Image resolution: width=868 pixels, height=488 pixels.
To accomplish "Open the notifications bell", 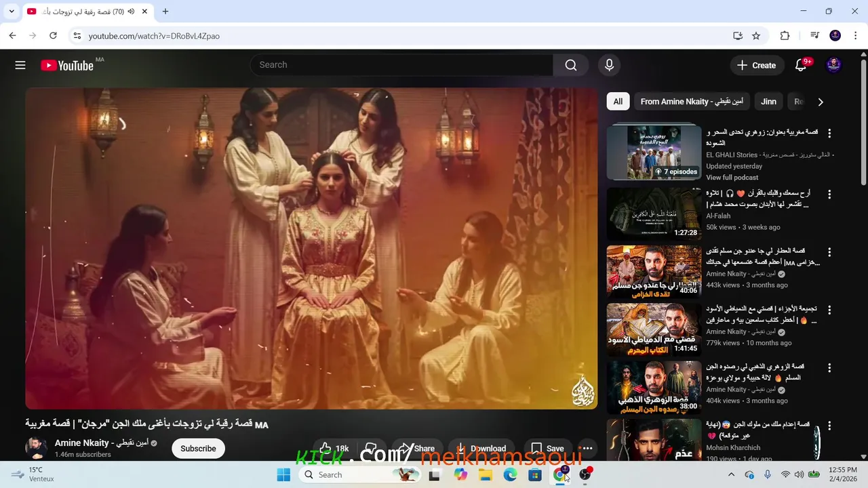I will click(x=801, y=65).
